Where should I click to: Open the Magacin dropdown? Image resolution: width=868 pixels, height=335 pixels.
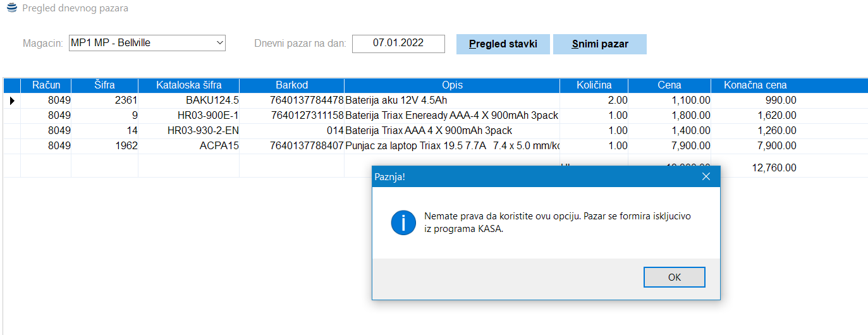click(219, 43)
